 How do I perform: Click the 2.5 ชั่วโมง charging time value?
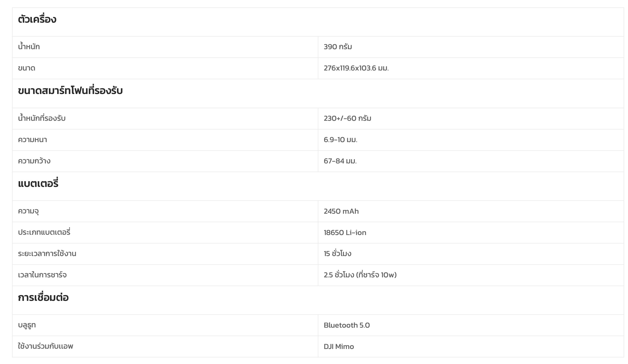click(x=360, y=275)
